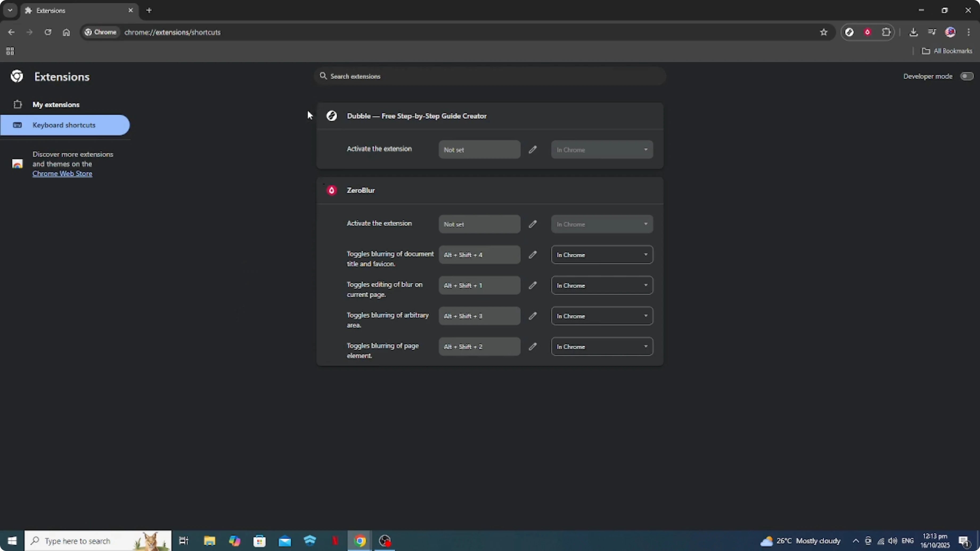The height and width of the screenshot is (551, 980).
Task: Open scope dropdown for page element blurring
Action: pos(602,346)
